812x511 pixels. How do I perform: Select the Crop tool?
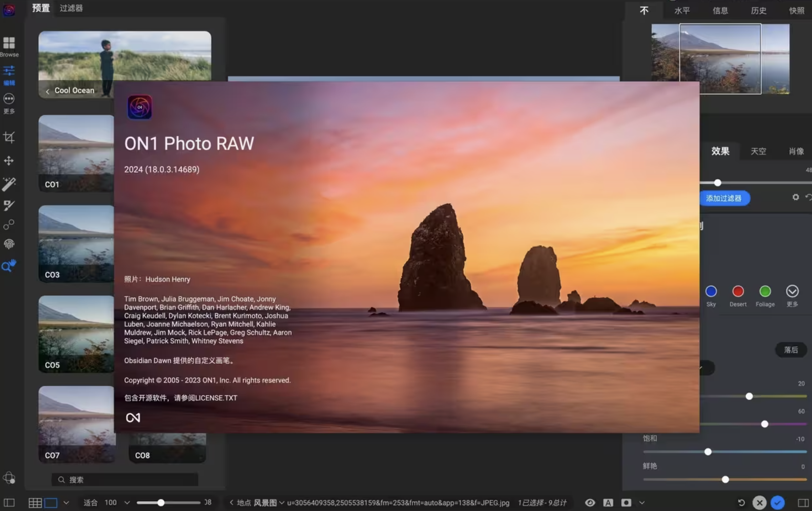9,137
